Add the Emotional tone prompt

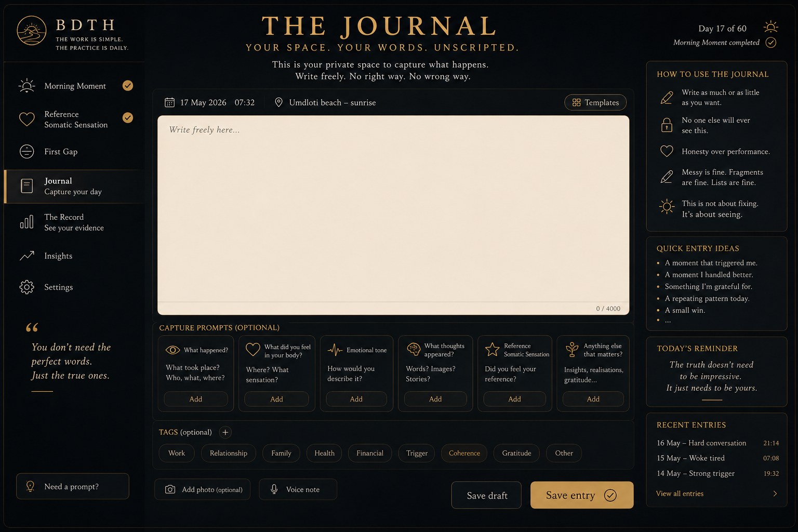(356, 399)
